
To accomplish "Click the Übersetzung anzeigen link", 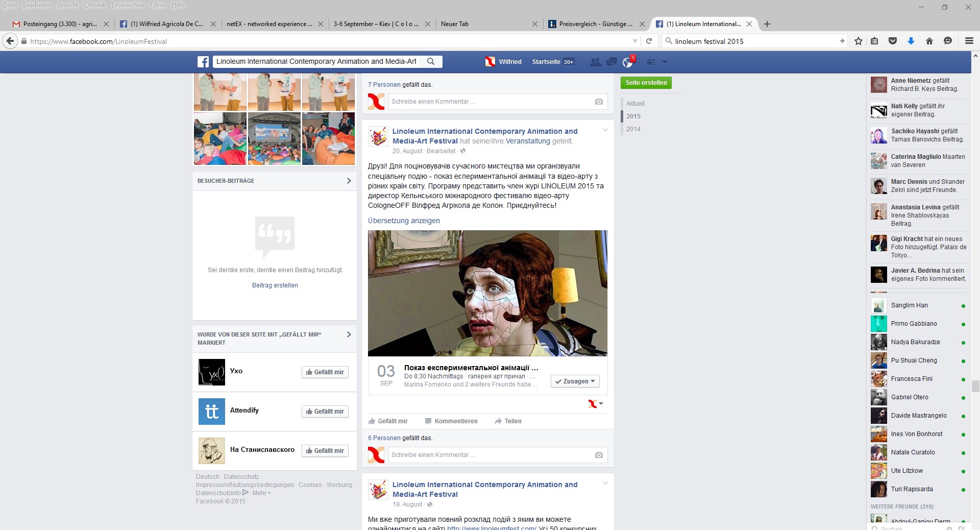I will pyautogui.click(x=404, y=221).
